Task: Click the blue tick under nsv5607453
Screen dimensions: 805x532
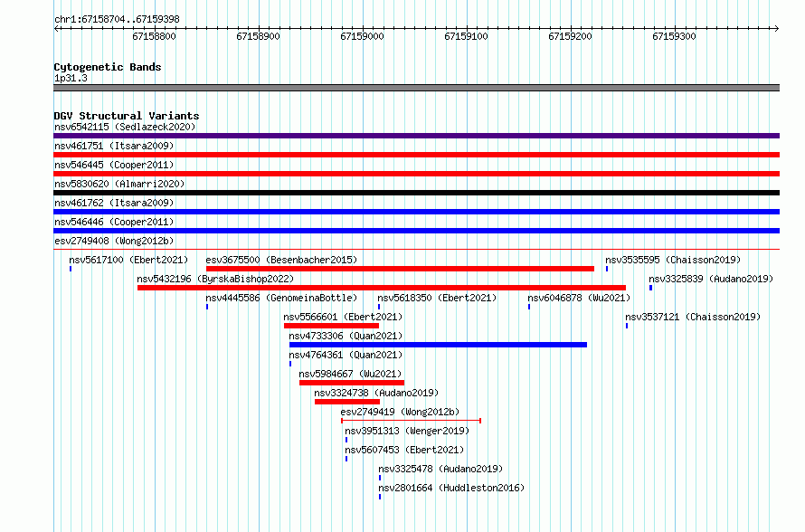Action: click(346, 459)
